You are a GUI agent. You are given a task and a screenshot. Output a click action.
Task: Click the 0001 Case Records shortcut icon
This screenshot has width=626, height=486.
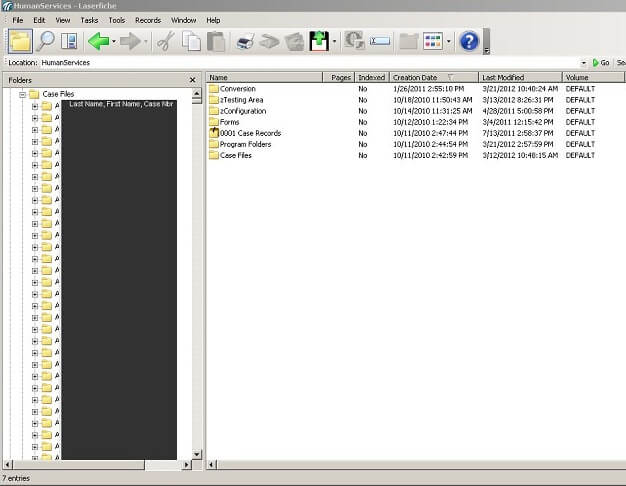214,133
